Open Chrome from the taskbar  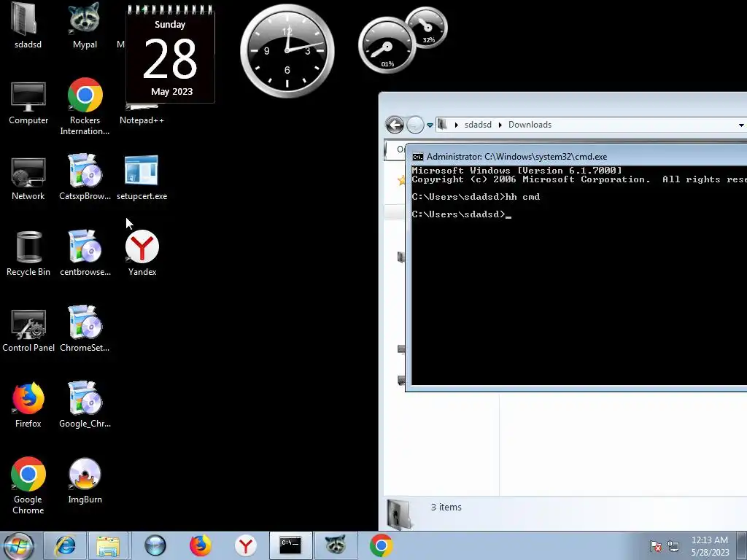381,545
